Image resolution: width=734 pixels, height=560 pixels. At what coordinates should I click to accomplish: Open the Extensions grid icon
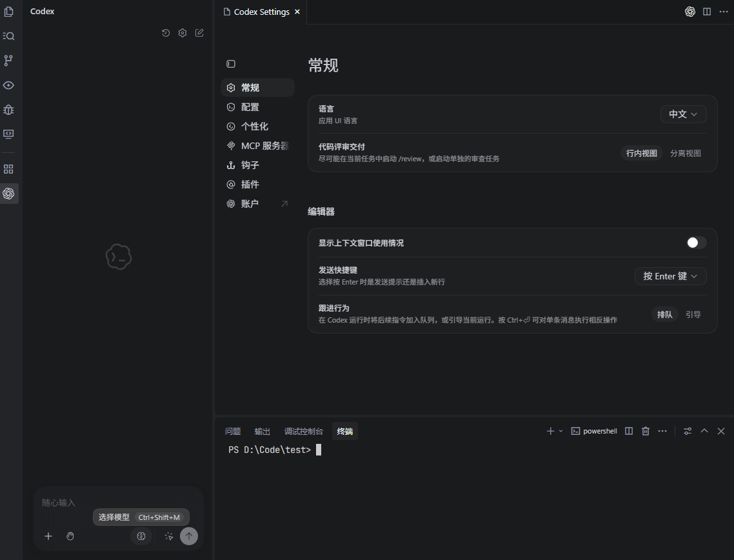click(x=8, y=169)
